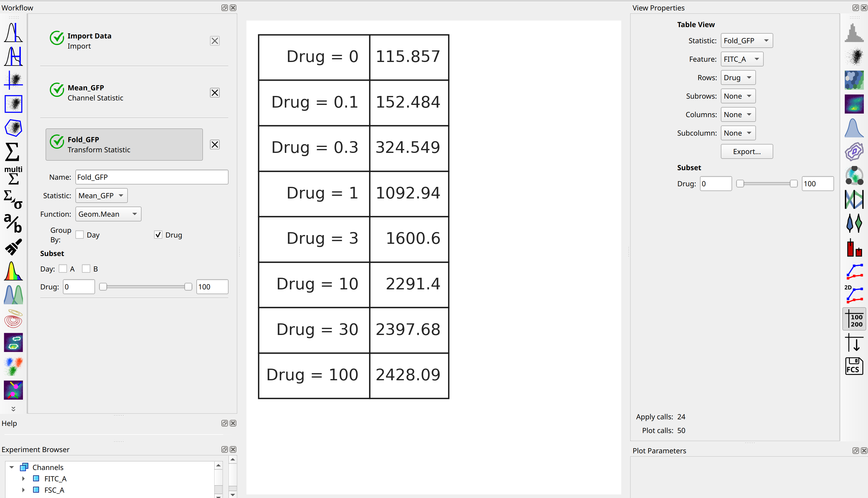This screenshot has width=868, height=498.
Task: Remove the Fold_GFP workflow step
Action: tap(215, 145)
